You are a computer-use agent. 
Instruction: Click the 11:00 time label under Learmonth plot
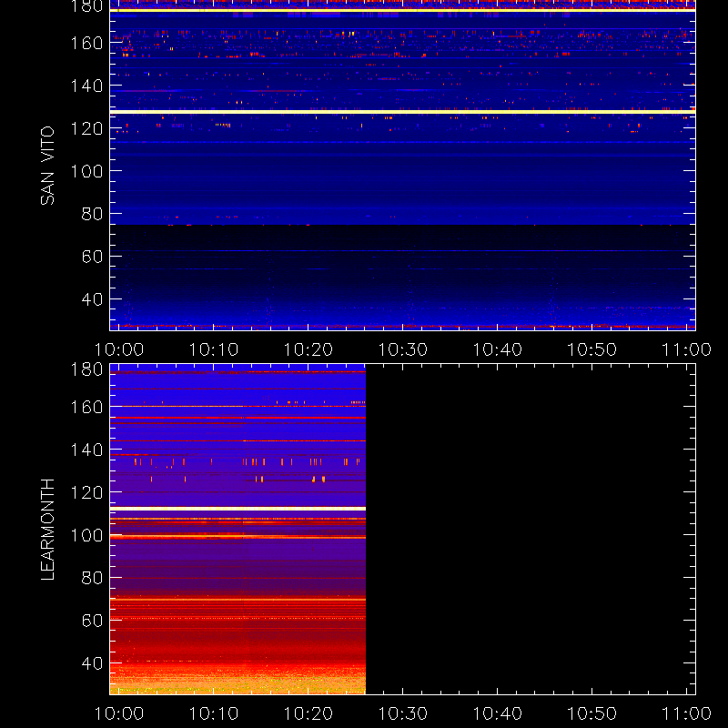coord(687,713)
